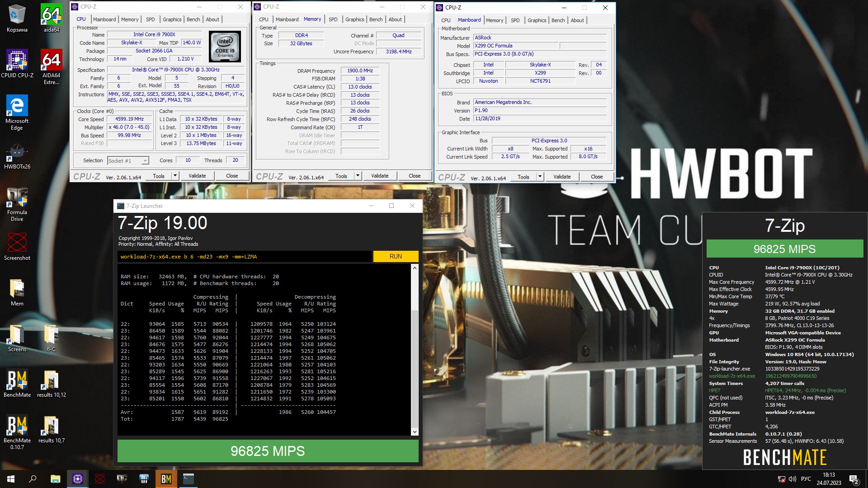This screenshot has width=868, height=488.
Task: Expand Tools arrow in CPU-Z Memory window
Action: (x=358, y=176)
